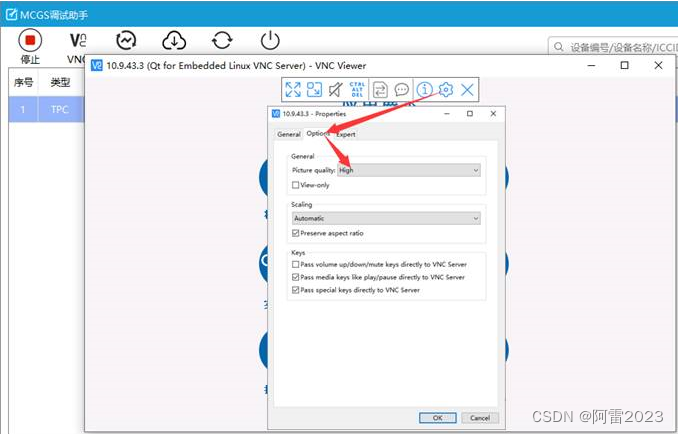678x434 pixels.
Task: Click the red Stop (停止) icon
Action: [30, 41]
